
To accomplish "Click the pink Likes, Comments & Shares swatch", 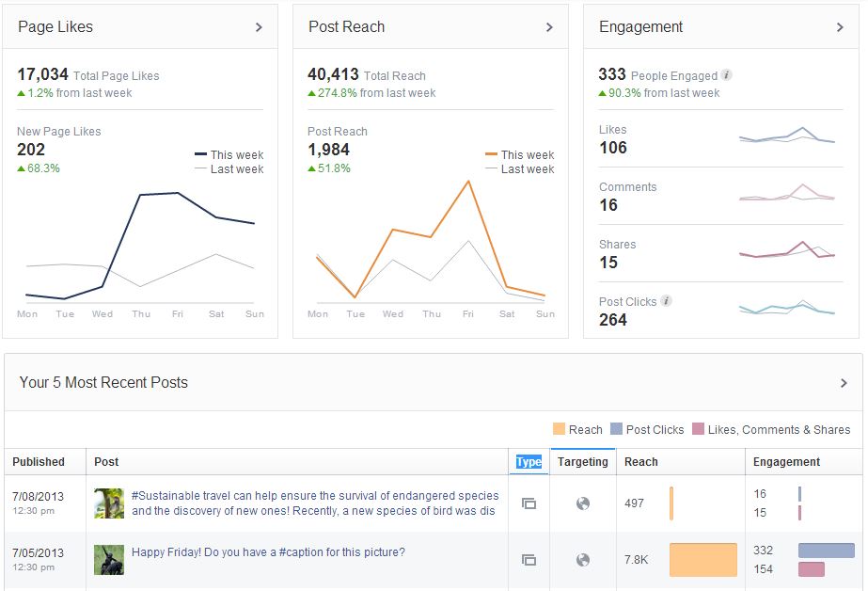I will 698,429.
